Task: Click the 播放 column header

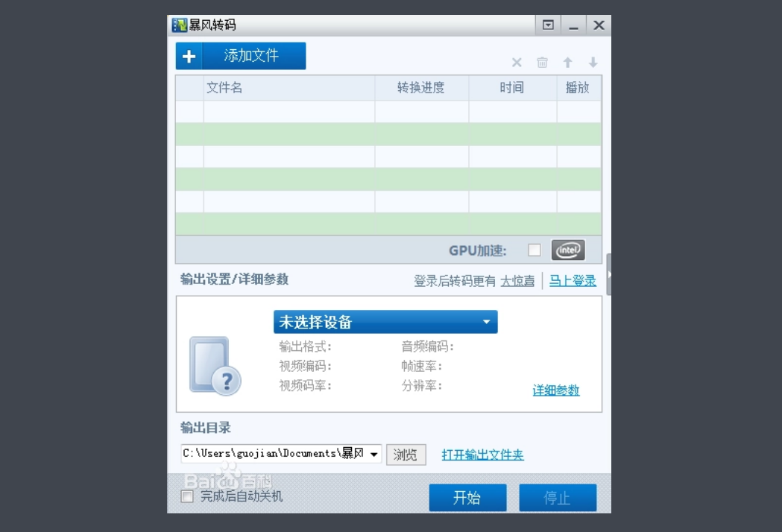Action: (x=578, y=88)
